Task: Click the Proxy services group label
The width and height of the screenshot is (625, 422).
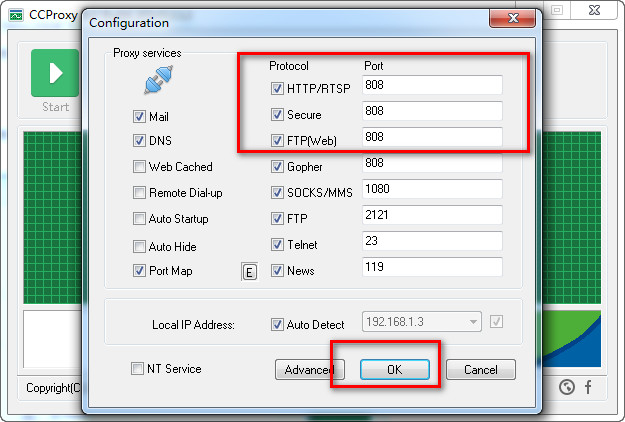Action: point(147,53)
